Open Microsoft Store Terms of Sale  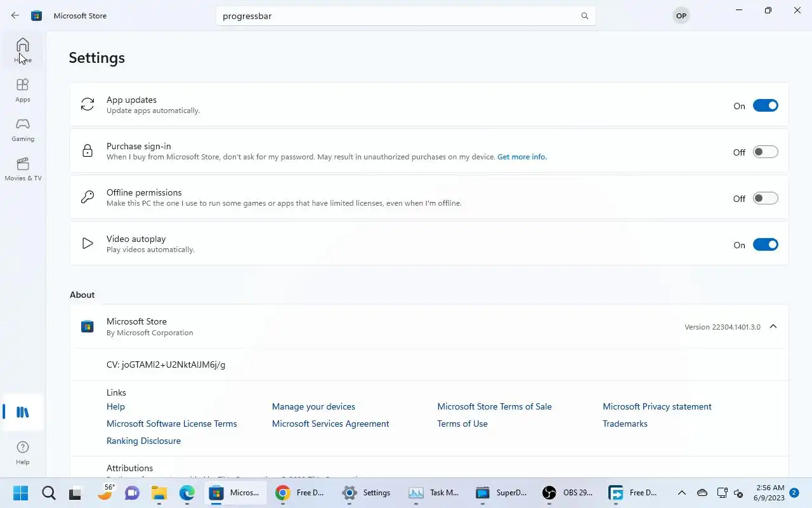click(494, 406)
